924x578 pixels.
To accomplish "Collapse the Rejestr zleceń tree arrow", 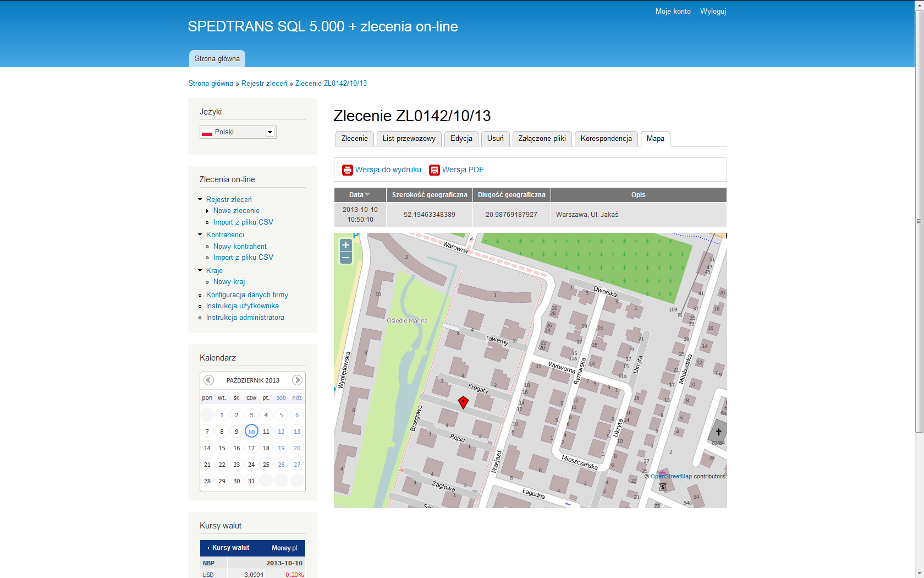I will [200, 199].
